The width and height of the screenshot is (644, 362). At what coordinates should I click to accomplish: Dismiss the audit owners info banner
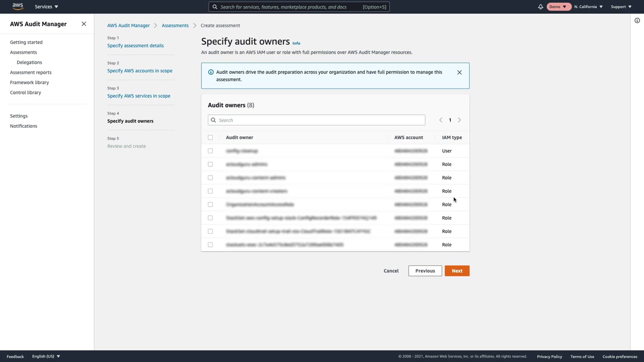click(x=459, y=72)
